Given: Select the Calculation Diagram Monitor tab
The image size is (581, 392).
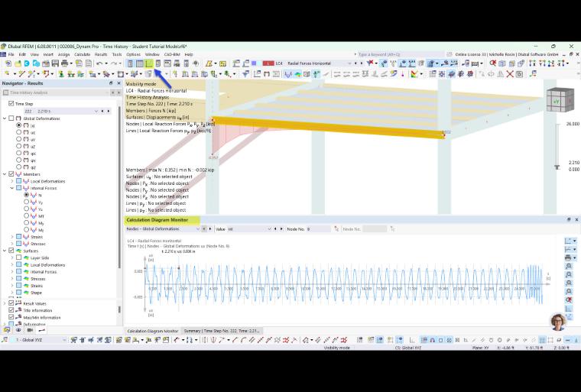Looking at the screenshot, I should coord(153,331).
